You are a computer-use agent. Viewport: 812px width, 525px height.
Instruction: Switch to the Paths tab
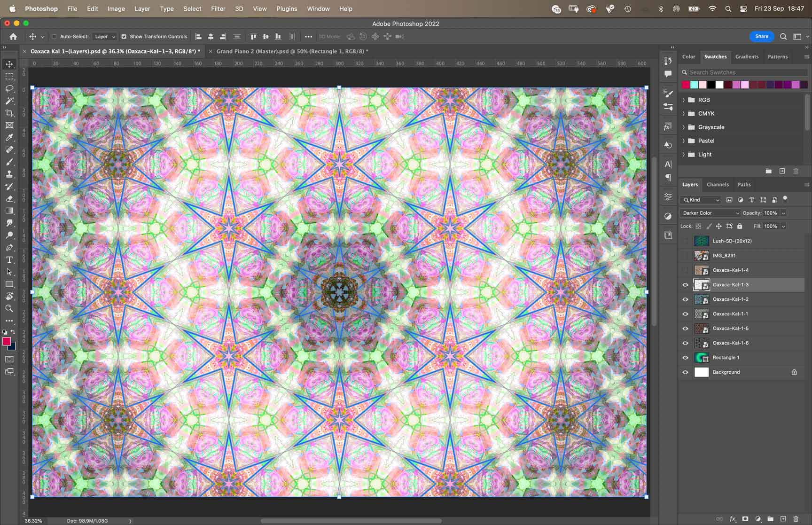tap(744, 184)
